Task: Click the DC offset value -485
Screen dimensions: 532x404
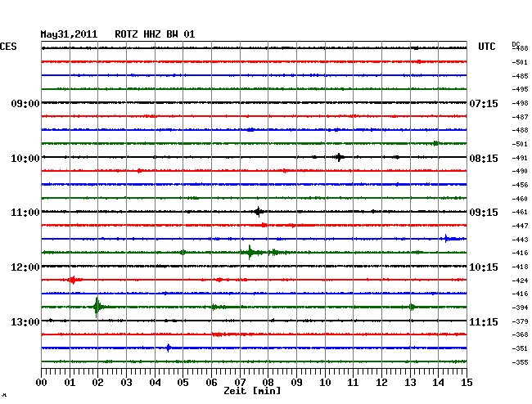Action: point(520,76)
